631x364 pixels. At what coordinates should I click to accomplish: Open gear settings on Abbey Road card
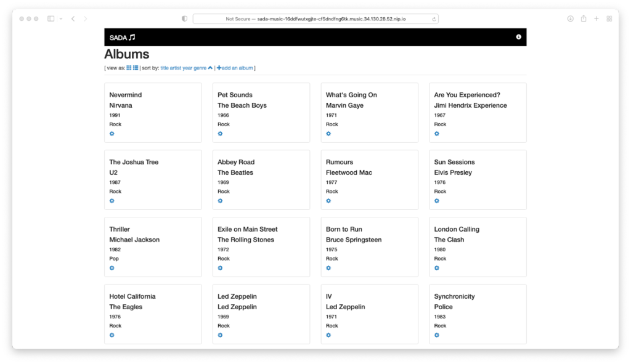pos(220,201)
